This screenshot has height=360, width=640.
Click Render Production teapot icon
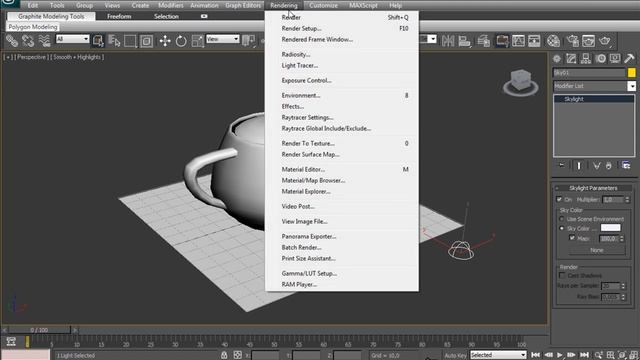[x=605, y=41]
